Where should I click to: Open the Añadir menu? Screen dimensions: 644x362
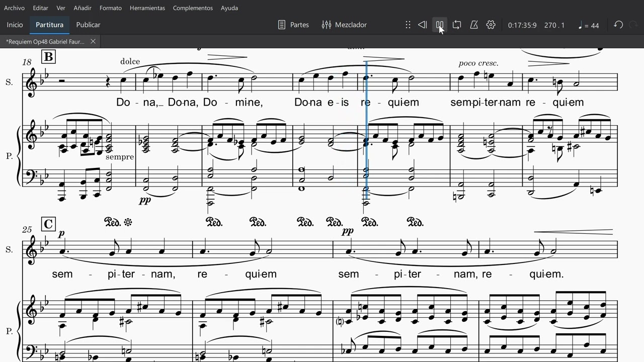tap(83, 8)
